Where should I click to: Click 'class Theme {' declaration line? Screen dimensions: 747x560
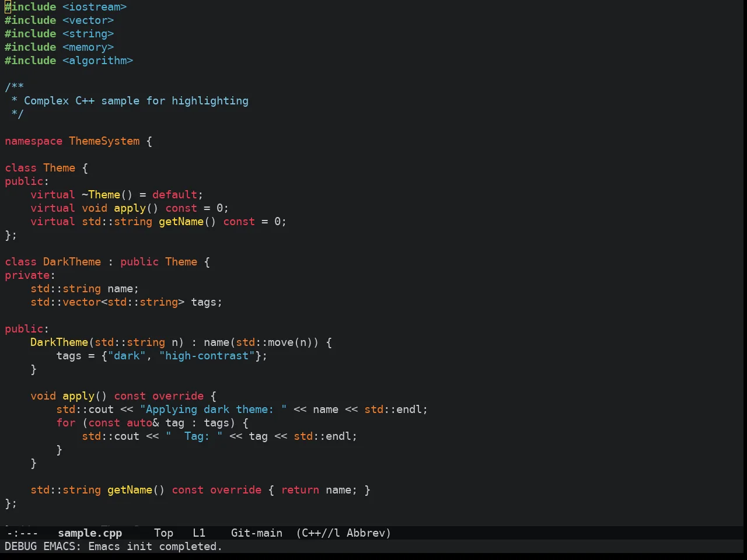point(47,168)
